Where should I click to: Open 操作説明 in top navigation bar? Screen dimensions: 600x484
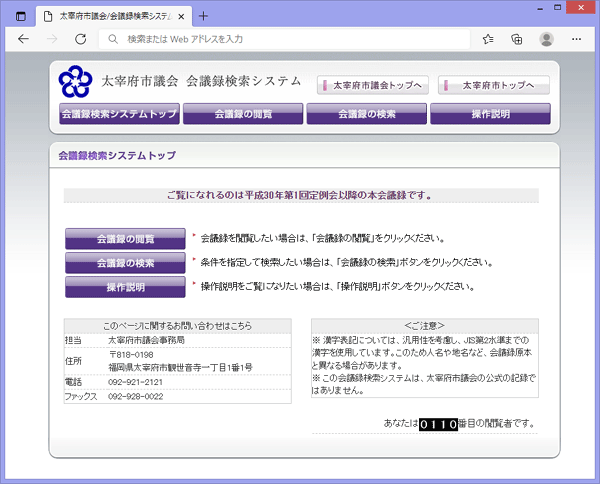pyautogui.click(x=491, y=114)
